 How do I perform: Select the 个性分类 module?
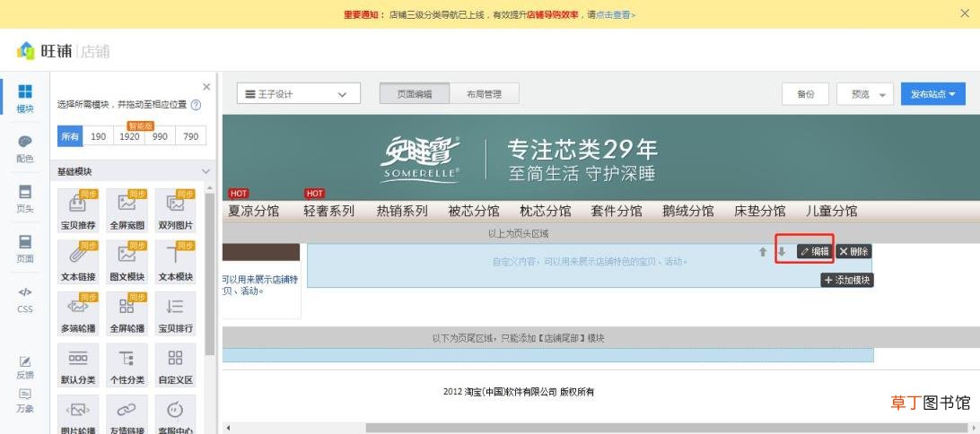[127, 365]
